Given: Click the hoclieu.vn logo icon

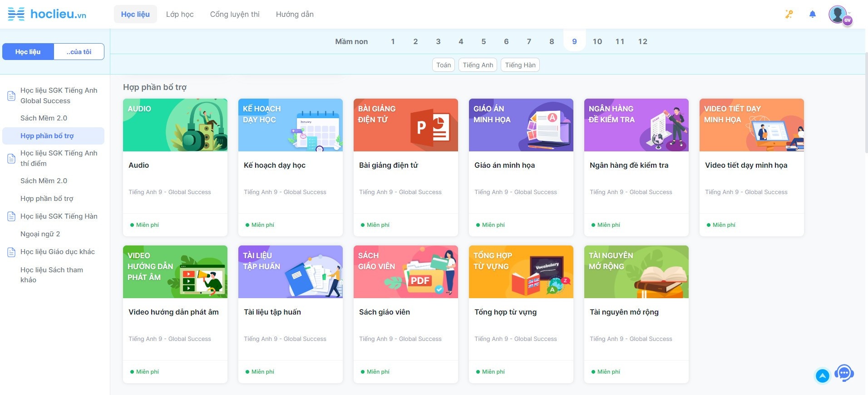Looking at the screenshot, I should tap(16, 14).
